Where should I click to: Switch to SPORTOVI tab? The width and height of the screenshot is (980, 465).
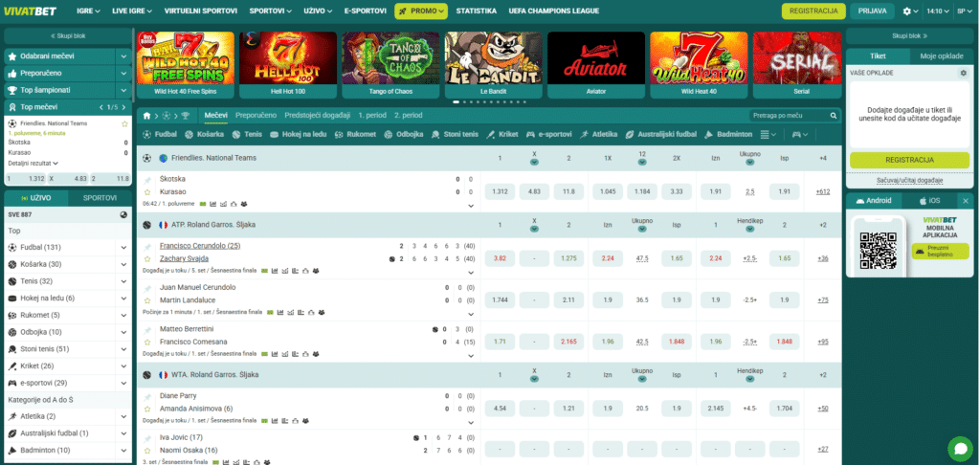[x=100, y=198]
